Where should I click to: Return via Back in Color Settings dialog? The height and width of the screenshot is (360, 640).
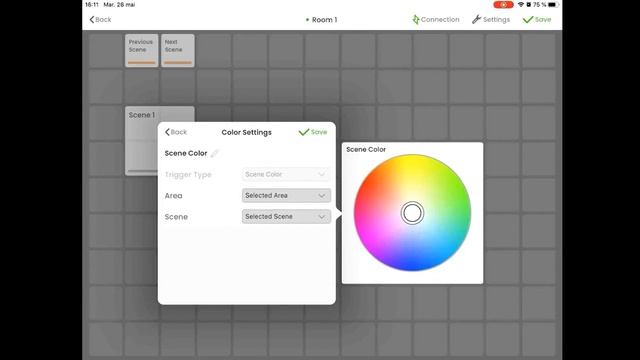point(176,132)
